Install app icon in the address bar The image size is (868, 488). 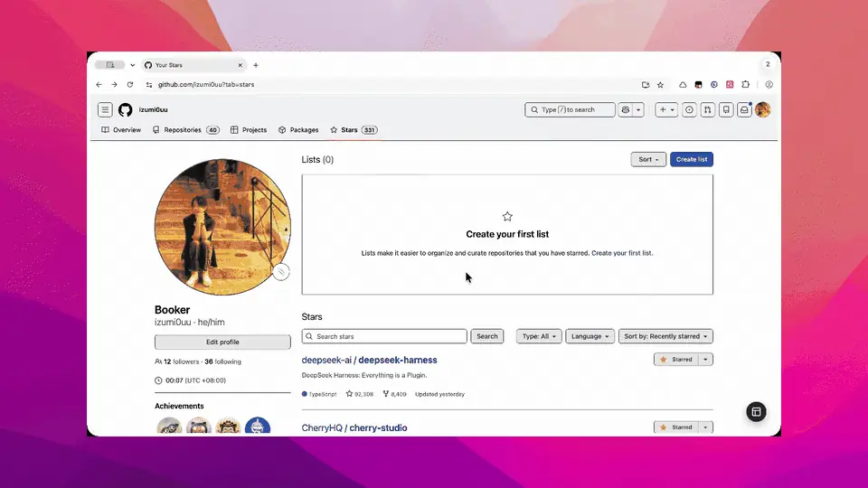(x=646, y=85)
